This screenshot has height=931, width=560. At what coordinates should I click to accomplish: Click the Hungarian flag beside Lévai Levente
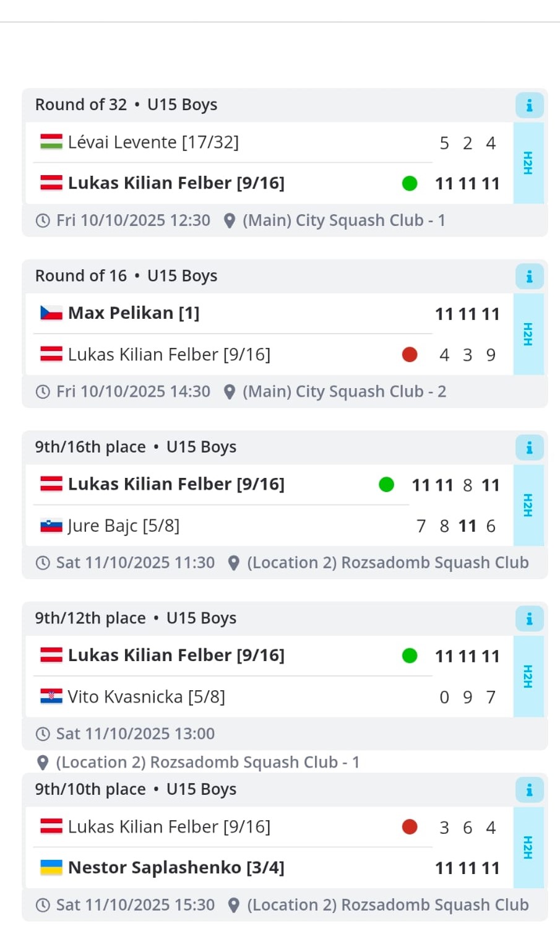tap(51, 142)
